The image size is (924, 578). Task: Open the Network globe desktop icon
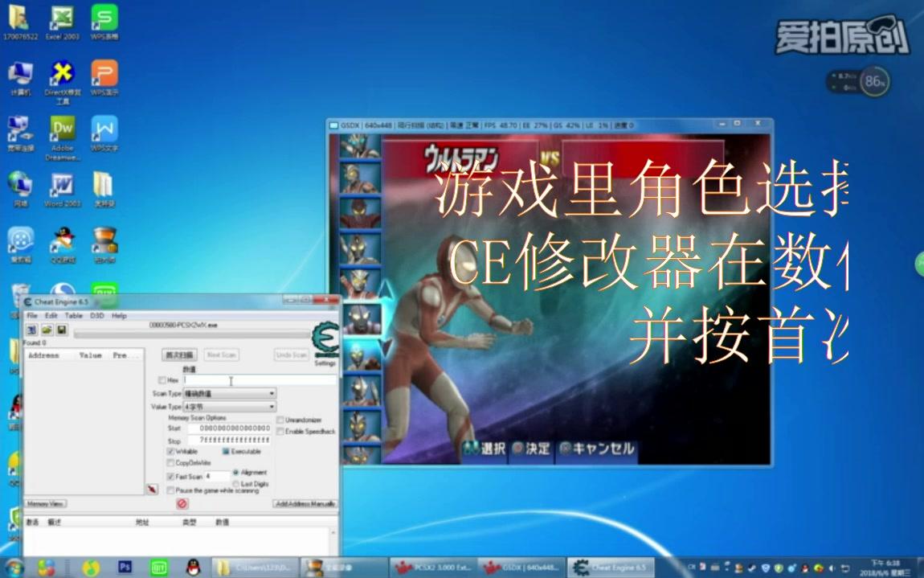click(20, 190)
